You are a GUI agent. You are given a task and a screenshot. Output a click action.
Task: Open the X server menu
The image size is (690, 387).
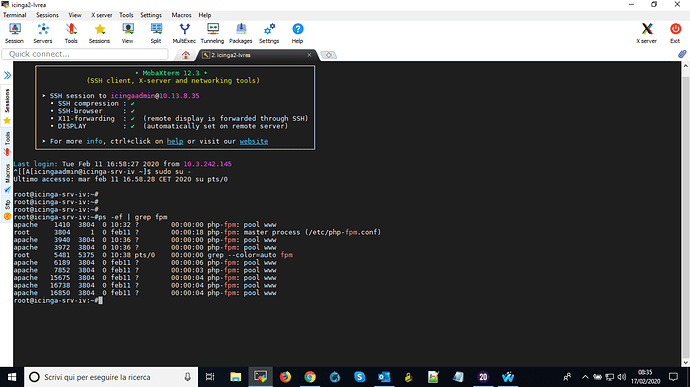102,15
